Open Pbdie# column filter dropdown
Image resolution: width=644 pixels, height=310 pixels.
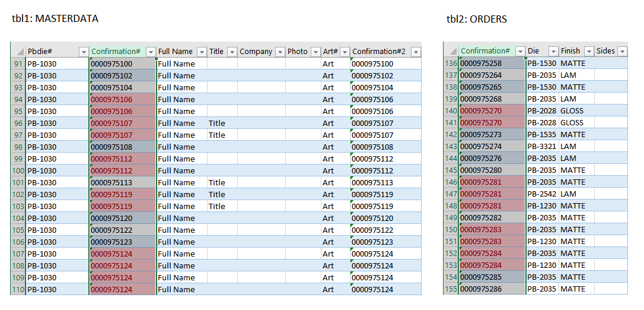coord(82,52)
